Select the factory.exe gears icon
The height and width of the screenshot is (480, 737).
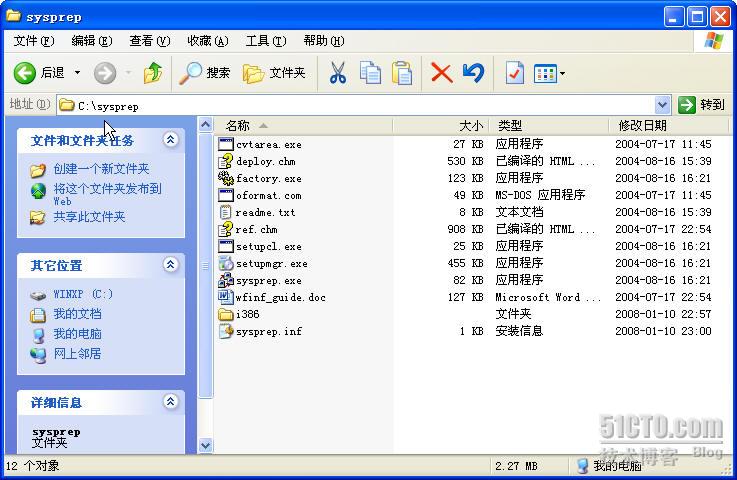pos(226,178)
